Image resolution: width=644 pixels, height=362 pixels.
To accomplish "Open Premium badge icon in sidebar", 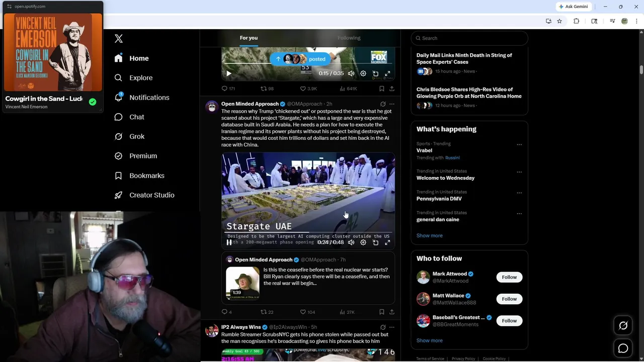I will point(118,156).
